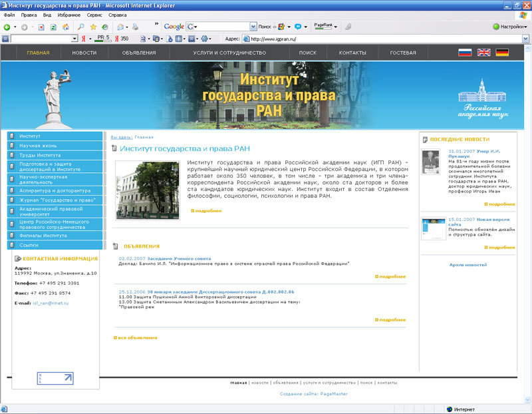Open ПОИСК in the site navigation bar
This screenshot has height=414, width=532.
coord(308,53)
